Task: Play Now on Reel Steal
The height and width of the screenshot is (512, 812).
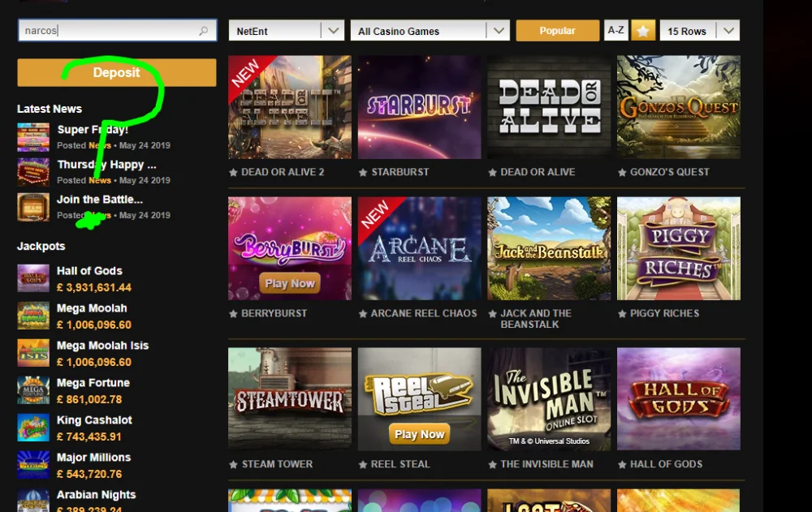Action: [420, 434]
